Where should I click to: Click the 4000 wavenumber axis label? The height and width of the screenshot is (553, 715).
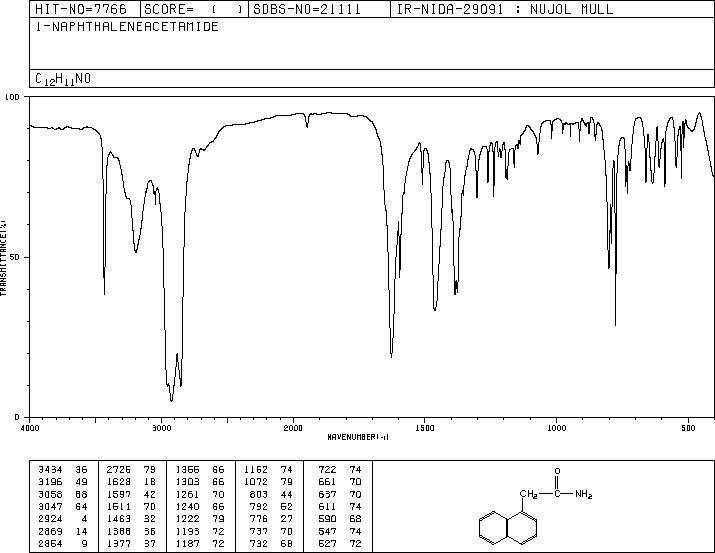click(30, 428)
